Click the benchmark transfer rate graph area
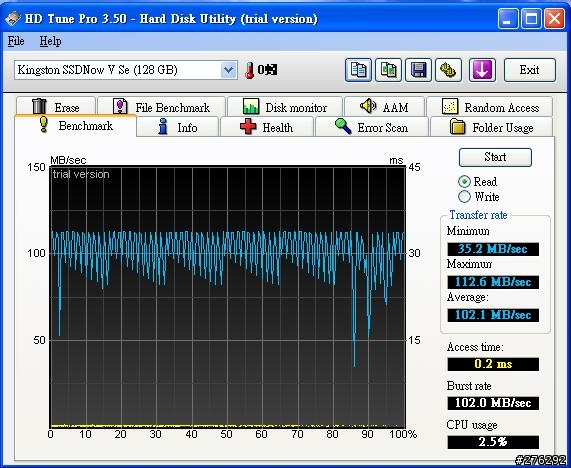This screenshot has width=571, height=468. (227, 297)
